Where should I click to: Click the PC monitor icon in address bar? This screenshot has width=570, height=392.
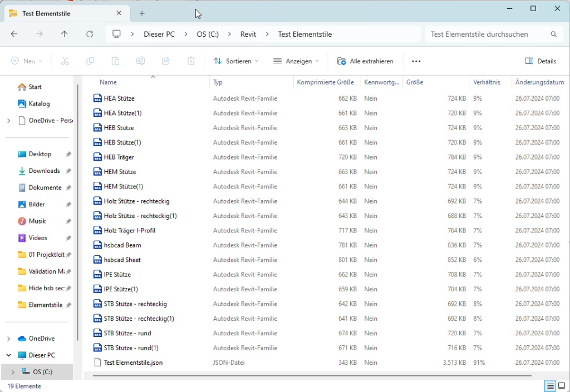pos(116,34)
